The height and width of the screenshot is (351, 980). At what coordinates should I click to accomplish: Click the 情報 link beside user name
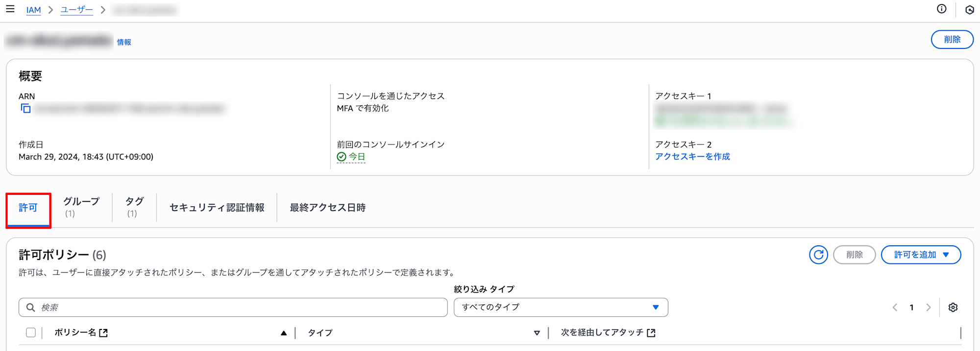point(124,42)
